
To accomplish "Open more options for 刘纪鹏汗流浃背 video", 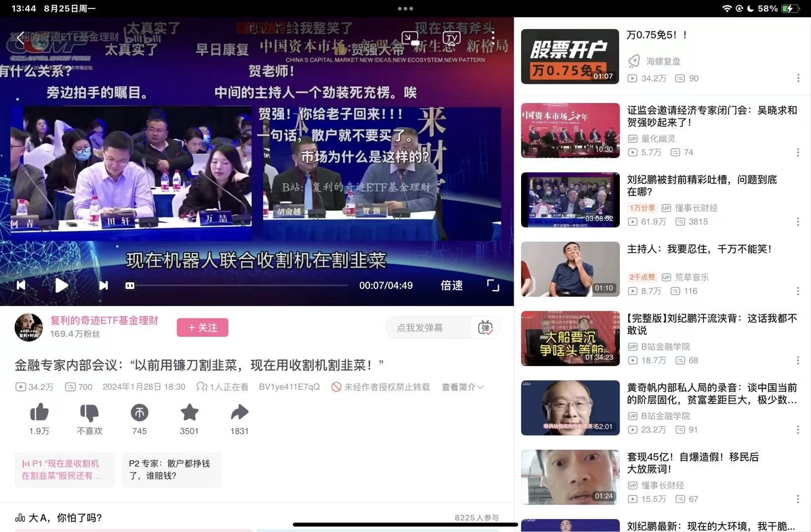I will click(798, 361).
